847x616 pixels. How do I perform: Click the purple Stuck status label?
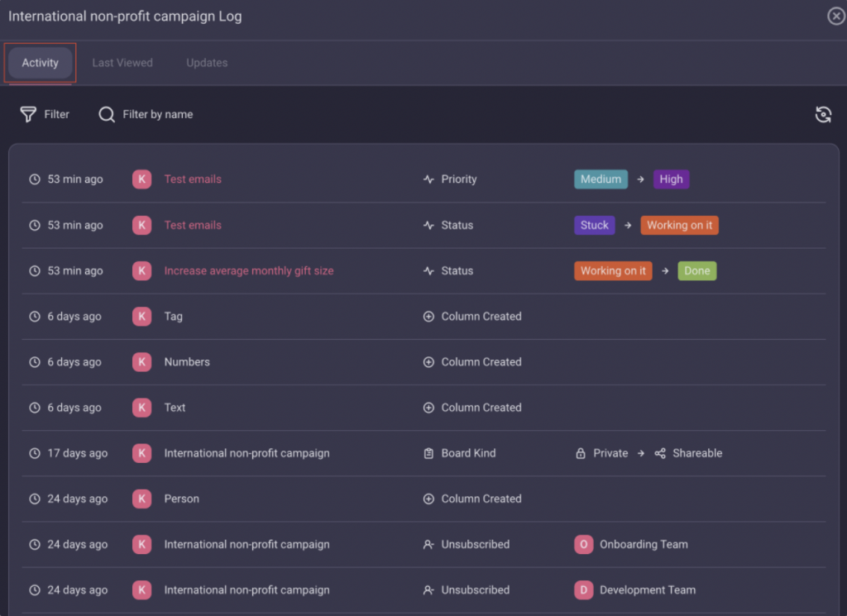pos(594,225)
